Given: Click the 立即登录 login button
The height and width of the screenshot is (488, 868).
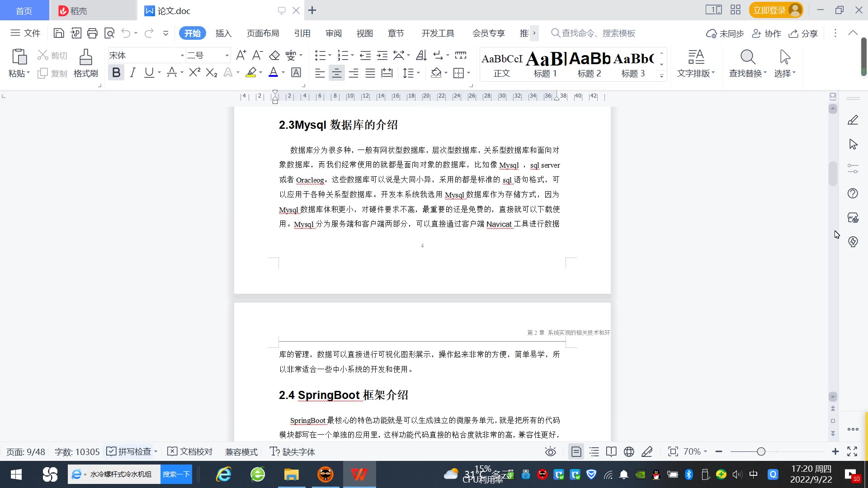Looking at the screenshot, I should pos(769,10).
